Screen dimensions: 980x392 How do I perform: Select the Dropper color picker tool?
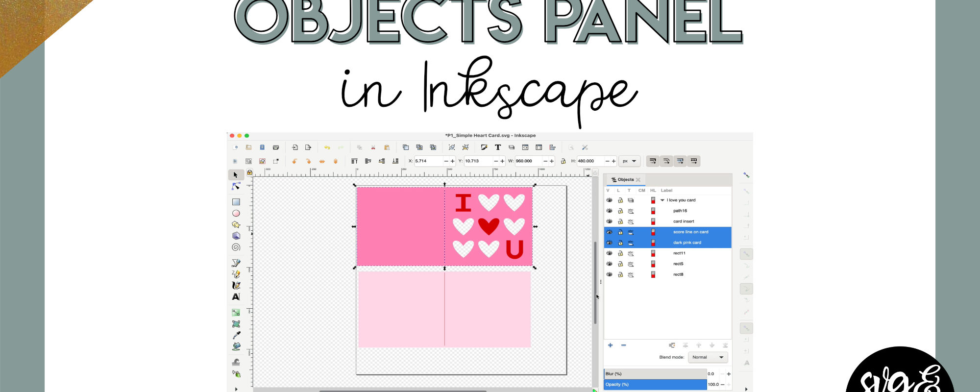[x=236, y=335]
